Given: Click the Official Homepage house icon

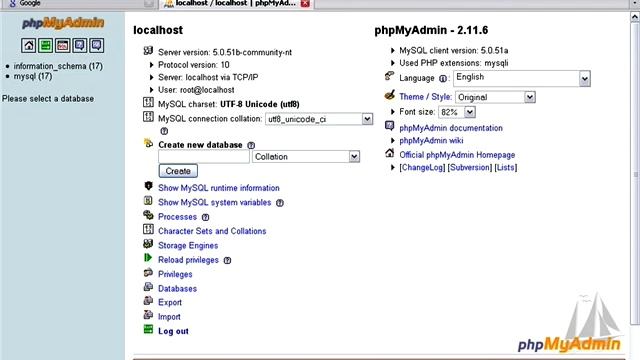Looking at the screenshot, I should pyautogui.click(x=390, y=153).
